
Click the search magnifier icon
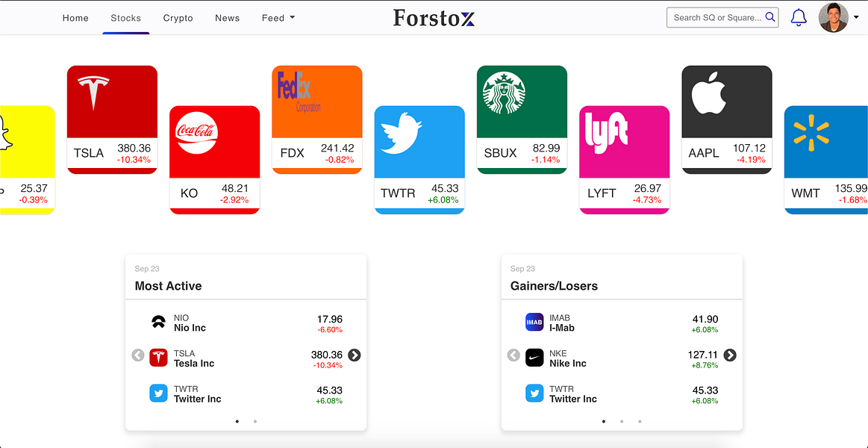point(770,17)
